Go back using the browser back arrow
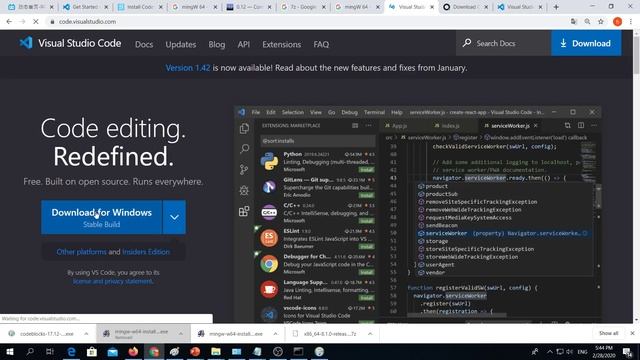This screenshot has width=640, height=360. [x=9, y=22]
